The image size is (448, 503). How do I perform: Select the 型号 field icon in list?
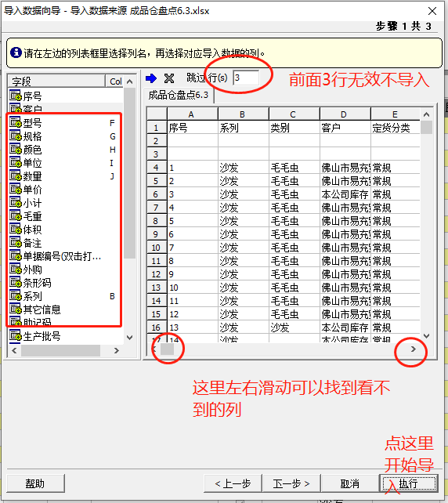16,122
